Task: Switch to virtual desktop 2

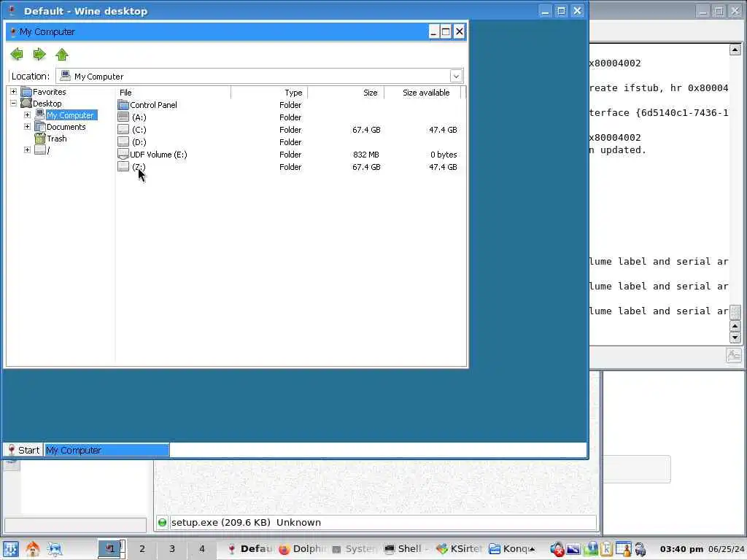Action: click(142, 549)
